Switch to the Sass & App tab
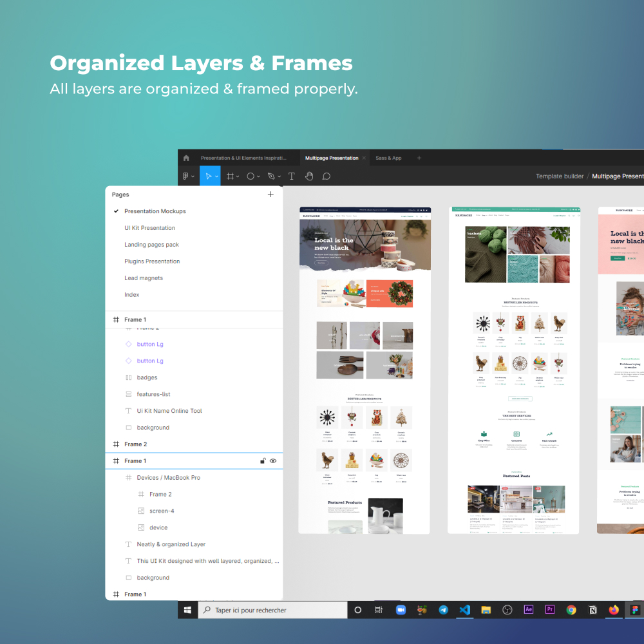 coord(388,158)
